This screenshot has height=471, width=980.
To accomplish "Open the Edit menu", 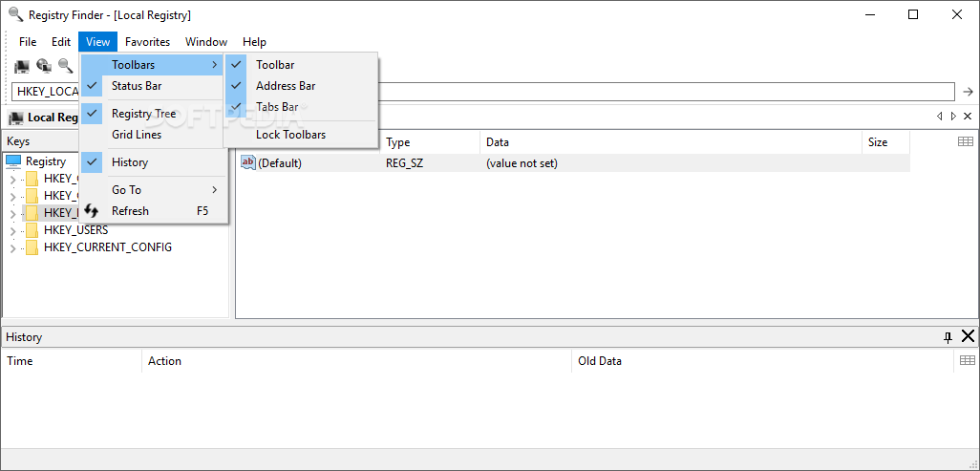I will click(60, 42).
